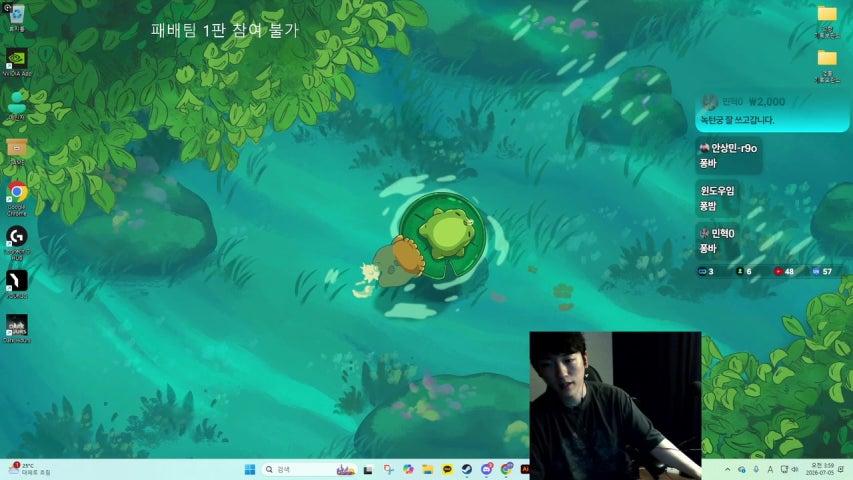
Task: Click the taskbar search box
Action: [x=310, y=469]
